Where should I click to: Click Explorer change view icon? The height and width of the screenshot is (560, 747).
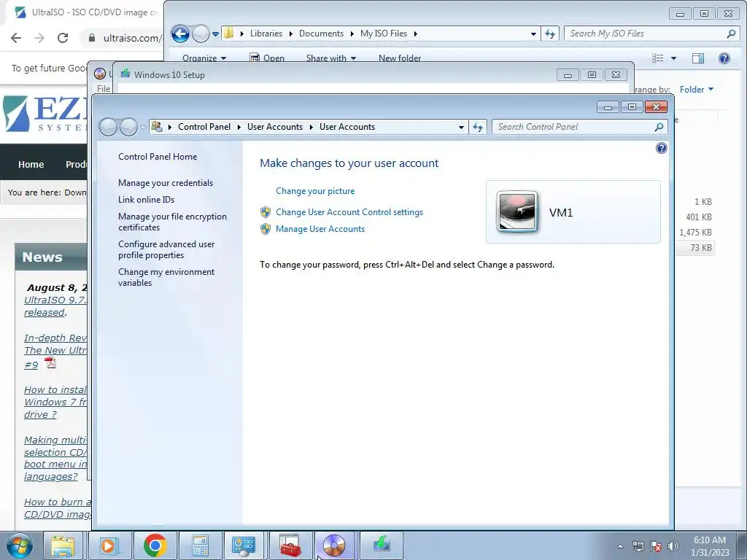click(657, 58)
